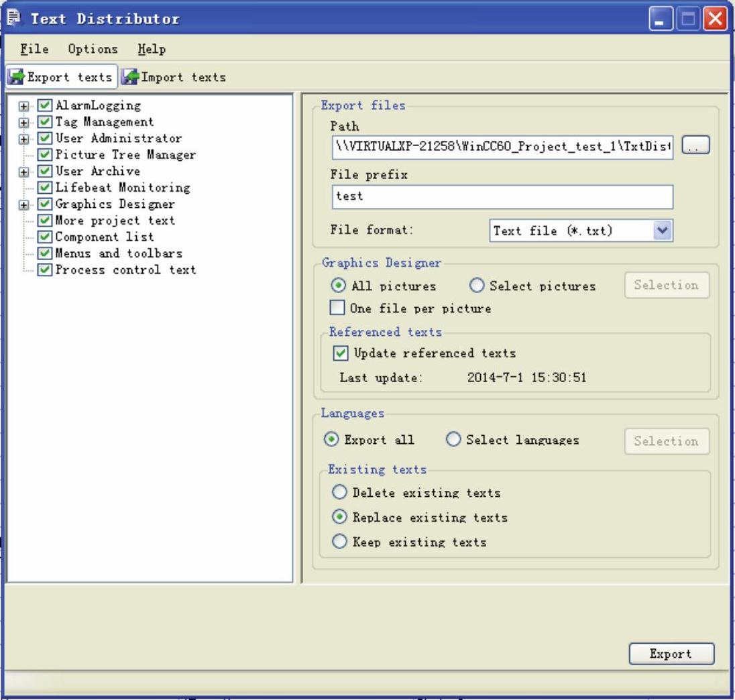Viewport: 735px width, 700px height.
Task: Click the Languages Selection button
Action: click(667, 441)
